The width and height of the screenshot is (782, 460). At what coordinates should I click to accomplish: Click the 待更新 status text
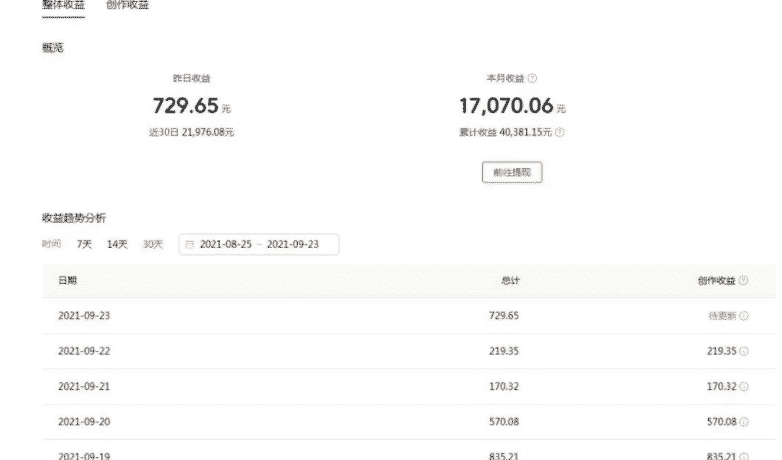[x=722, y=316]
